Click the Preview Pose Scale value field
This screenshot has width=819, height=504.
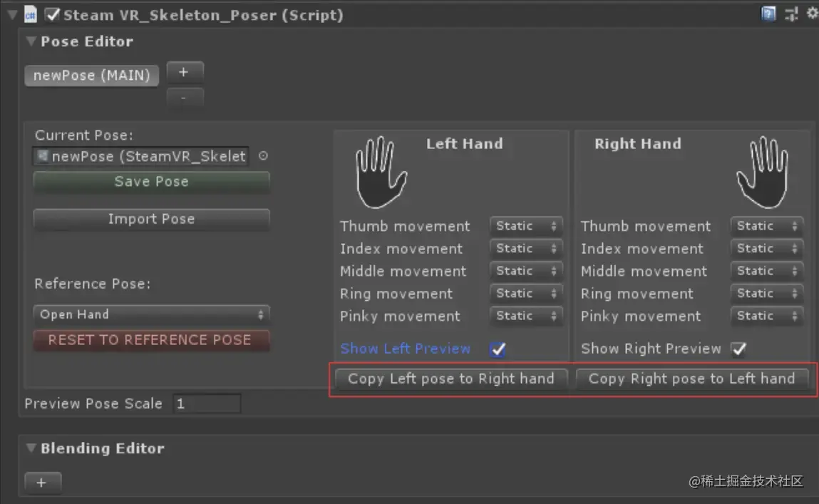pos(207,403)
